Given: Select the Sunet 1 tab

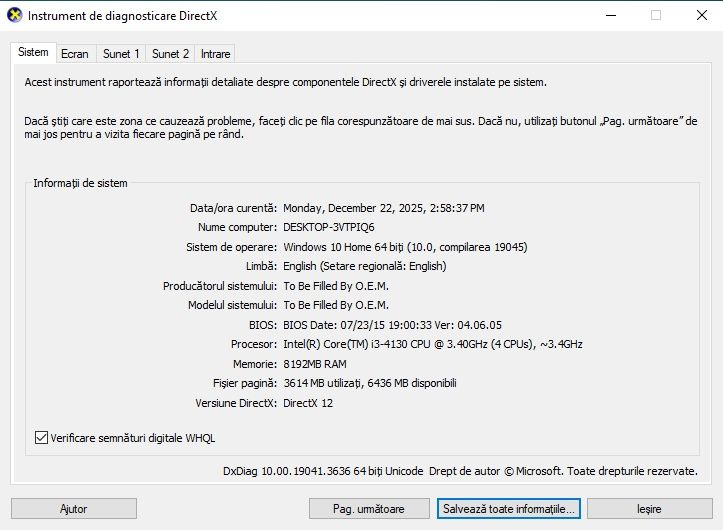Looking at the screenshot, I should [x=121, y=54].
